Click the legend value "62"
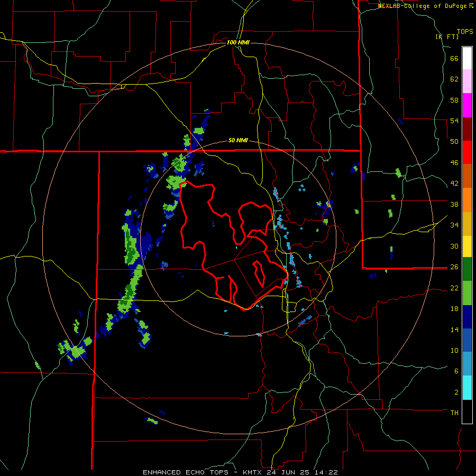 454,79
